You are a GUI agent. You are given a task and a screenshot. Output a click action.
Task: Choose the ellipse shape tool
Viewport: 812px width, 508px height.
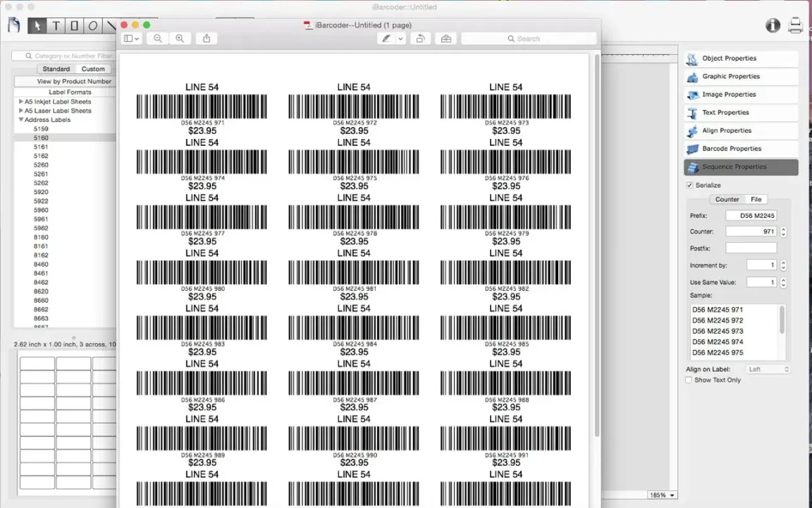tap(93, 25)
